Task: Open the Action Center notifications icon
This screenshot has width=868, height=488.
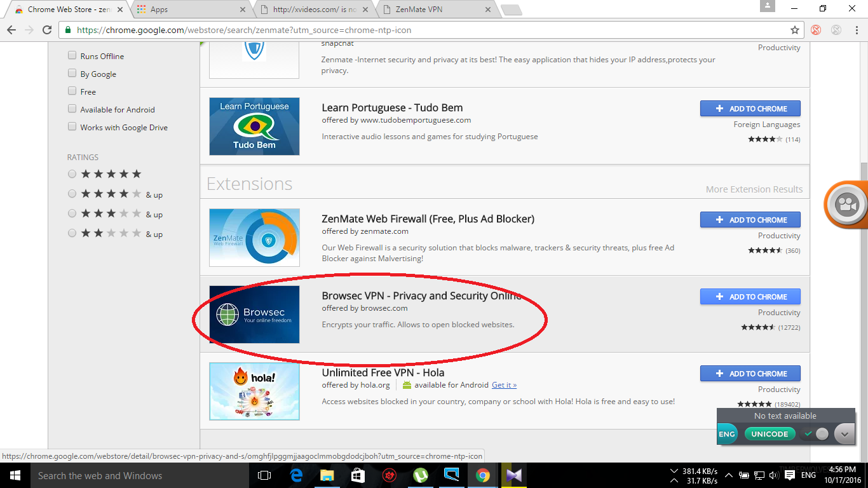Action: pos(789,475)
